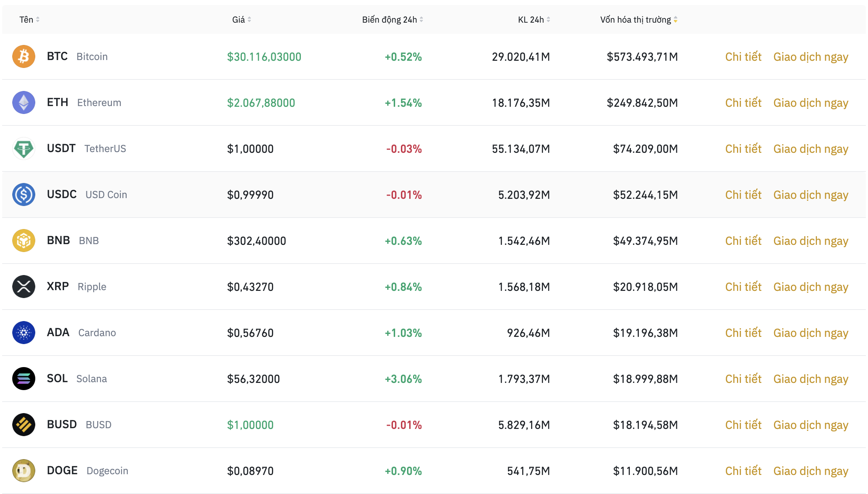Screen dimensions: 868x494
Task: Click the Dogecoin dog logo icon
Action: (24, 471)
